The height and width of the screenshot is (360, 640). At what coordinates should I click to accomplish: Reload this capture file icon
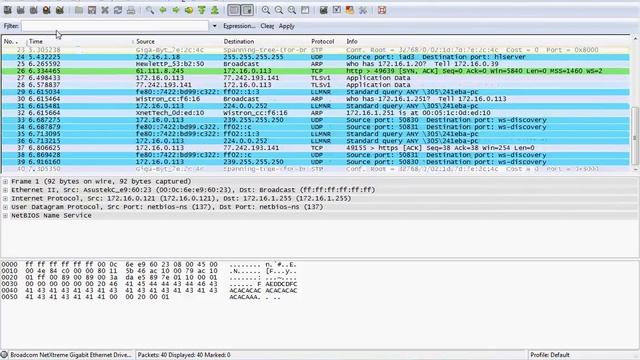pyautogui.click(x=118, y=10)
